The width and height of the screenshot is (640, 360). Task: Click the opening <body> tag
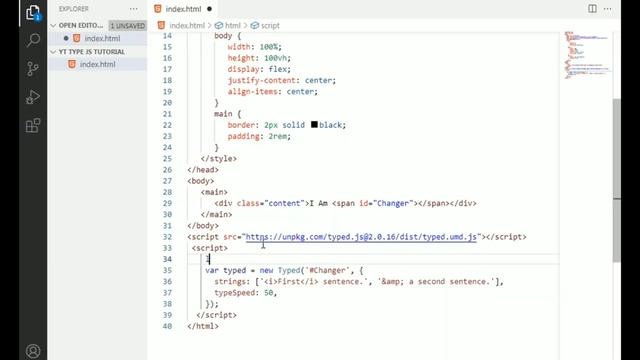click(x=201, y=181)
